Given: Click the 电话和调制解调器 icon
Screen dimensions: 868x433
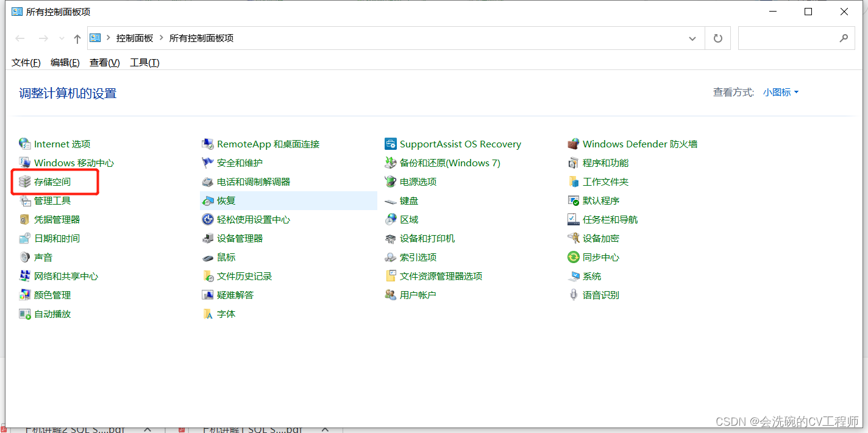Looking at the screenshot, I should (x=207, y=181).
